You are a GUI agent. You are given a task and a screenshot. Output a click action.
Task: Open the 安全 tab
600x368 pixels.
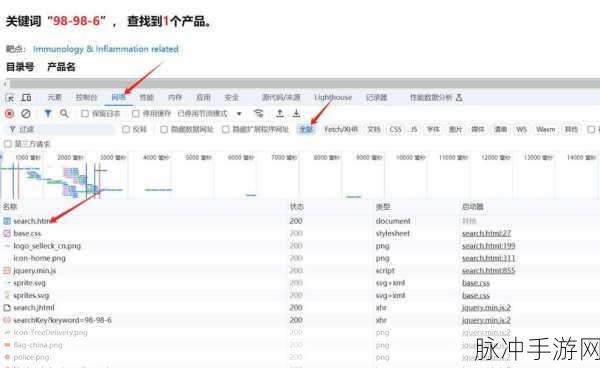click(232, 98)
